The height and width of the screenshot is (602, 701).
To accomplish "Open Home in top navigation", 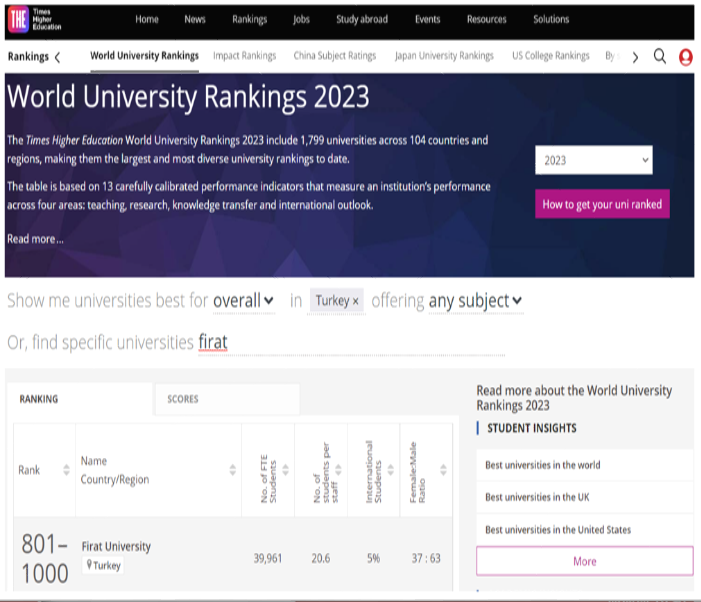I will 147,19.
